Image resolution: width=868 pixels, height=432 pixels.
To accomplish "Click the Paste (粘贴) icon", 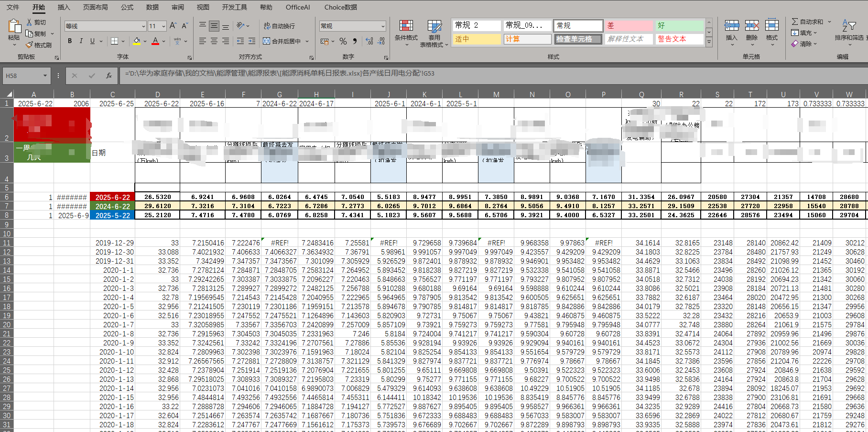I will coord(14,27).
